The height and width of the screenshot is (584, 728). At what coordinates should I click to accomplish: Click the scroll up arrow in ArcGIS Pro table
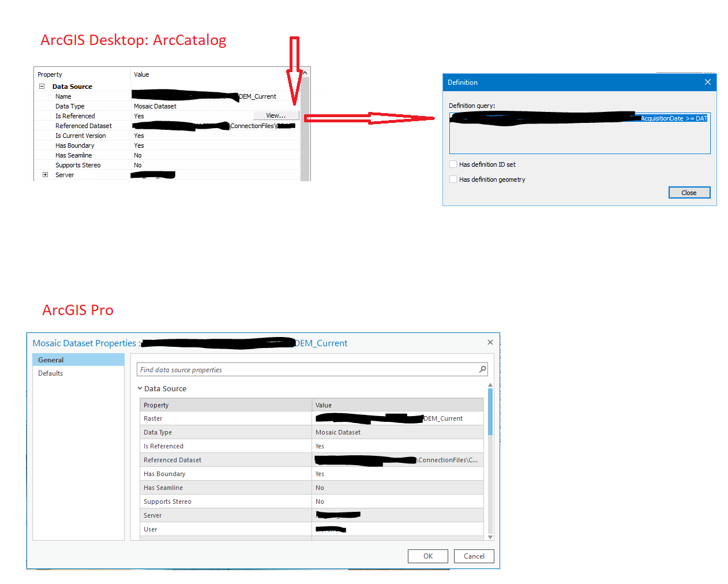point(490,385)
